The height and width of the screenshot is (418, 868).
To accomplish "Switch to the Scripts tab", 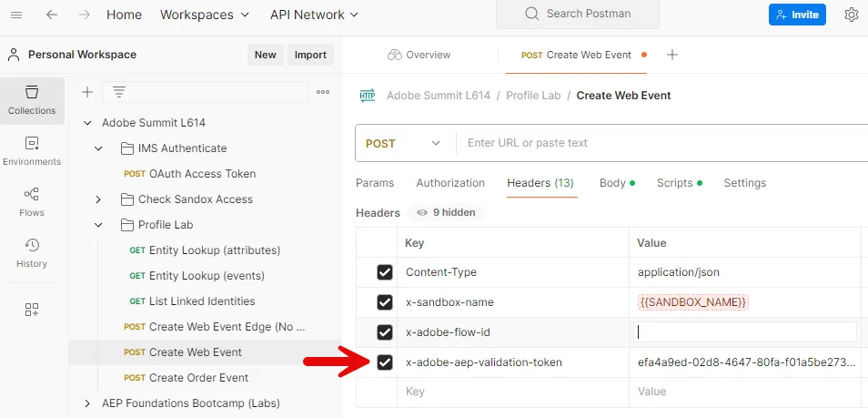I will (x=680, y=183).
